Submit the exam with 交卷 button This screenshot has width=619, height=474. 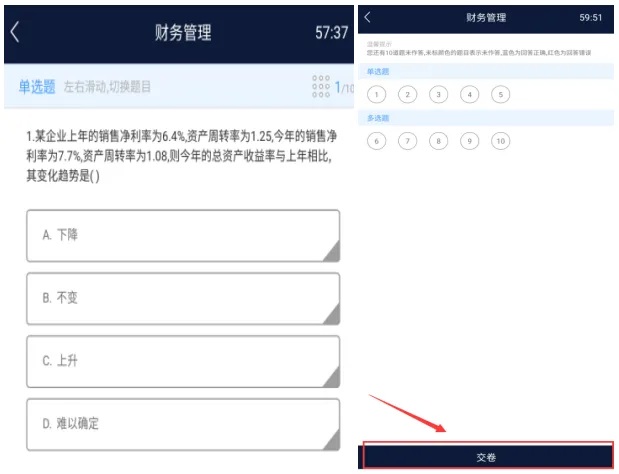click(x=486, y=457)
